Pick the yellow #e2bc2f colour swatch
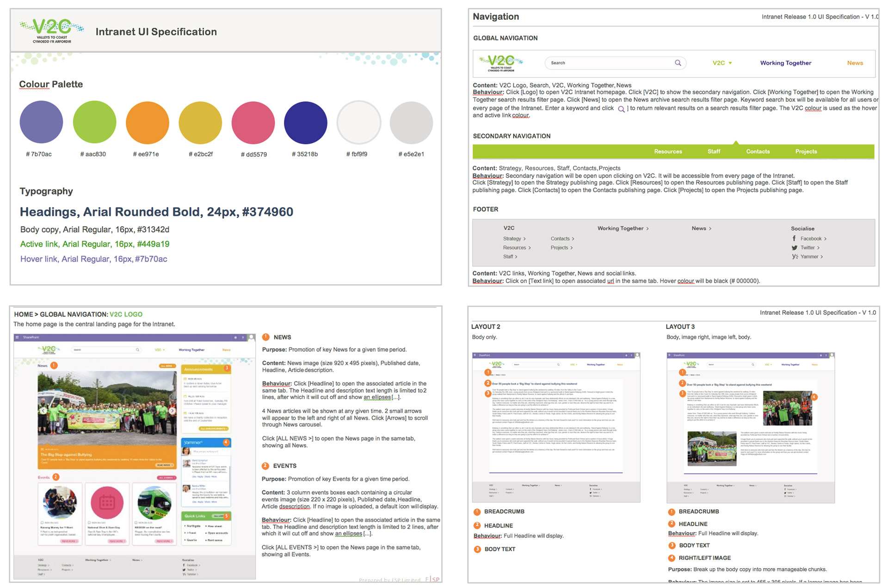Screen dimensions: 888x588 pyautogui.click(x=200, y=122)
